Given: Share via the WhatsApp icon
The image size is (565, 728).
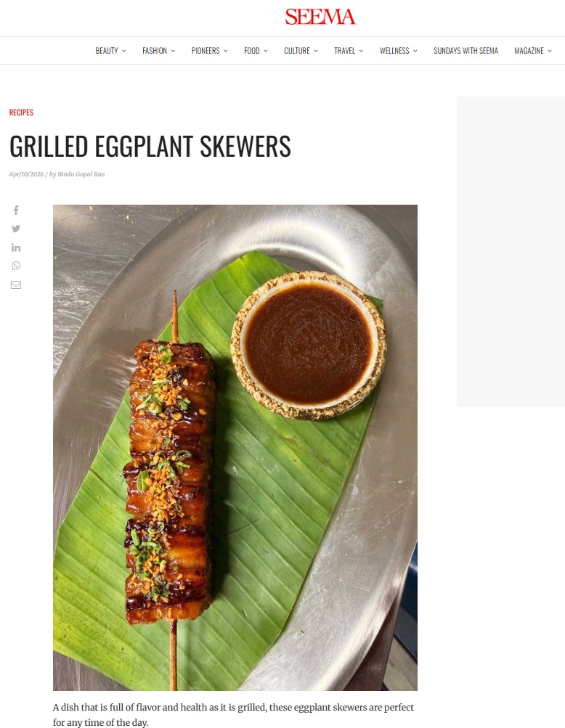Looking at the screenshot, I should coord(16,266).
